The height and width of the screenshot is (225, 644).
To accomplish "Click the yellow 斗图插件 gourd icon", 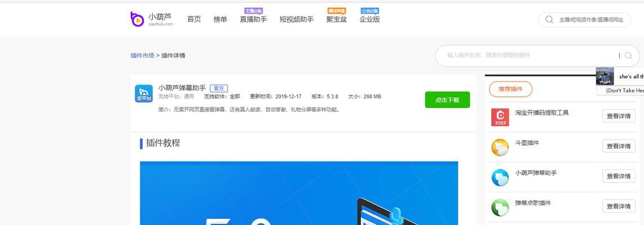I will click(500, 147).
